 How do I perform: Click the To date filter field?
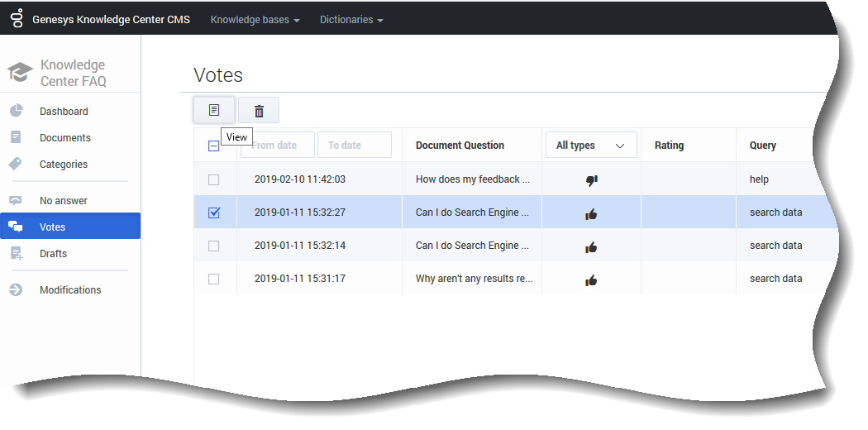[354, 146]
